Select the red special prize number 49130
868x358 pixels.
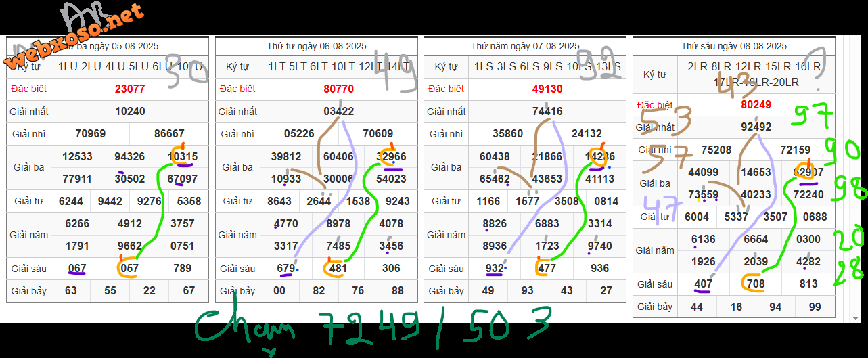coord(547,89)
